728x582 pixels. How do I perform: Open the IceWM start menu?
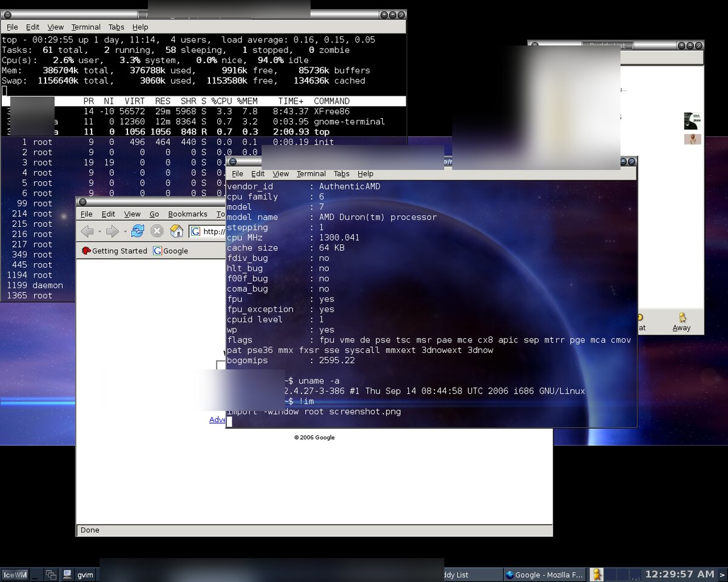click(x=15, y=575)
